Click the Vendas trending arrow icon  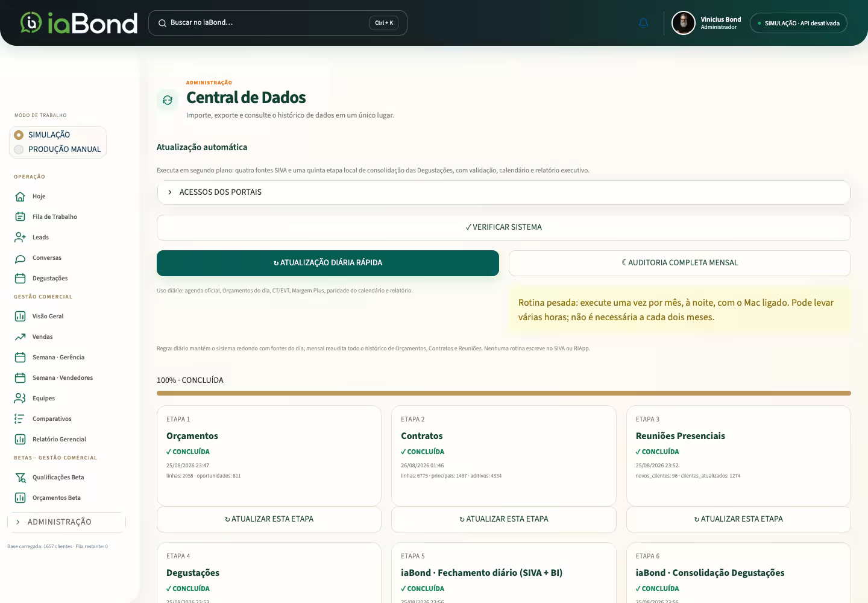click(20, 336)
